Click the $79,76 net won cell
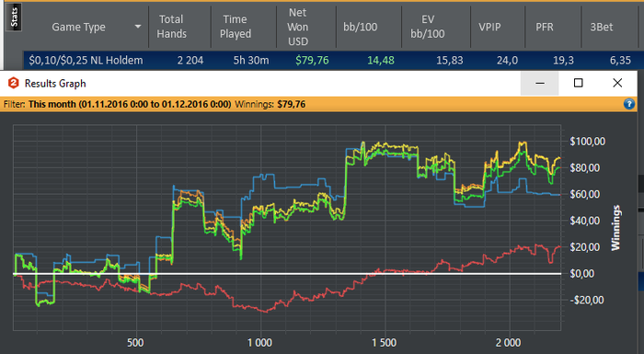This screenshot has height=354, width=644. [x=312, y=61]
